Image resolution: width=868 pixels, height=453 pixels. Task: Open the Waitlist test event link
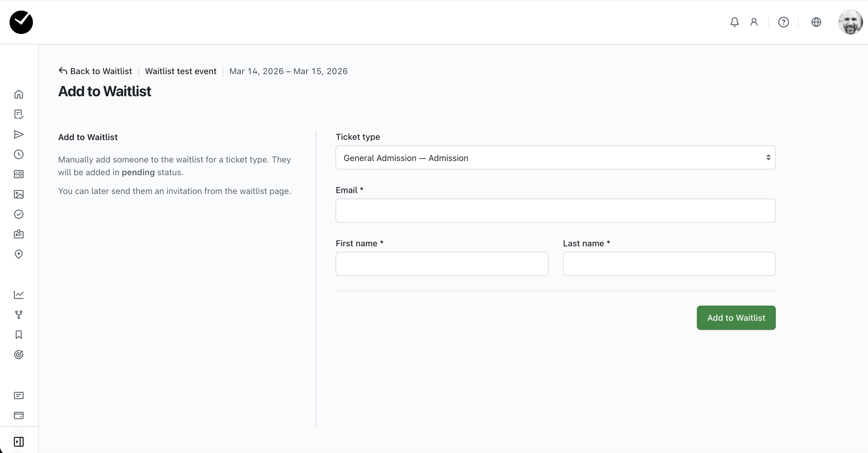point(180,71)
